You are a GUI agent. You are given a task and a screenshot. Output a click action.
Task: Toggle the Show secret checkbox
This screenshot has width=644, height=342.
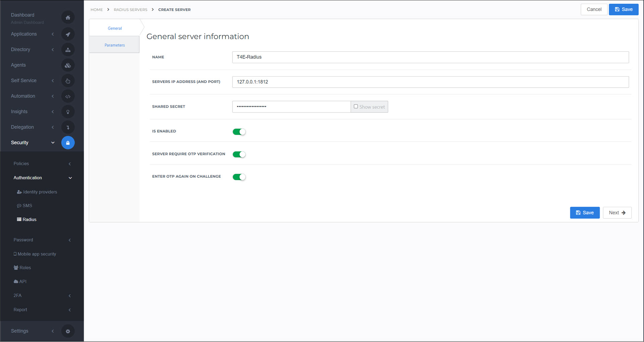[356, 106]
